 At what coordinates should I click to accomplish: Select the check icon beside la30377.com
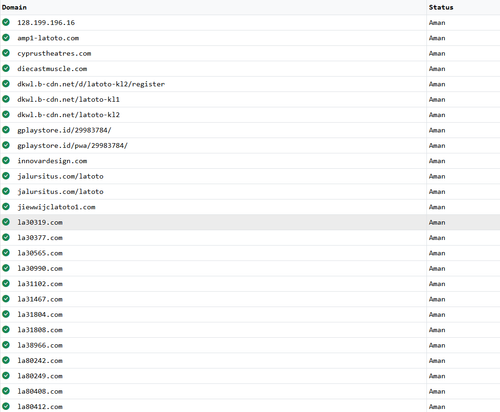point(6,237)
